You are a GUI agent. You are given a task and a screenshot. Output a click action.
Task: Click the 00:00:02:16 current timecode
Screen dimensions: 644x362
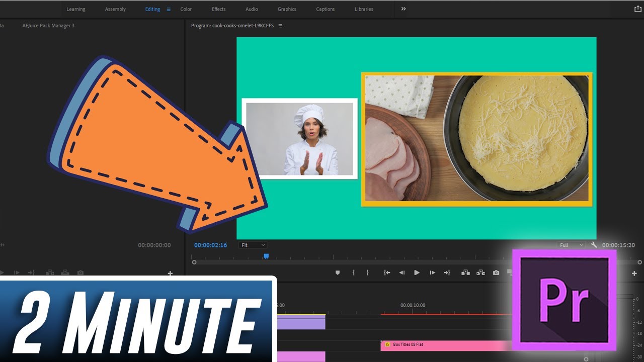pyautogui.click(x=210, y=245)
